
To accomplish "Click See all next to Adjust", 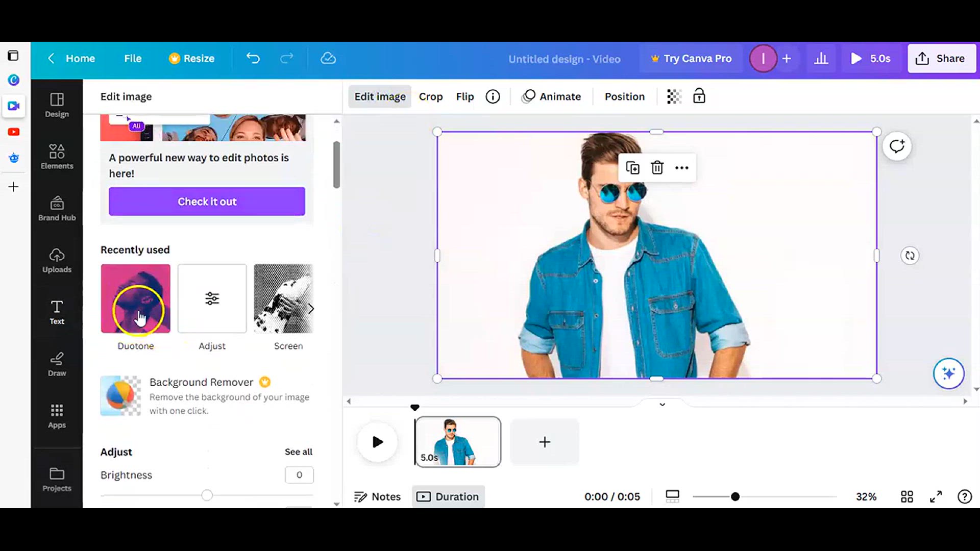I will coord(299,452).
